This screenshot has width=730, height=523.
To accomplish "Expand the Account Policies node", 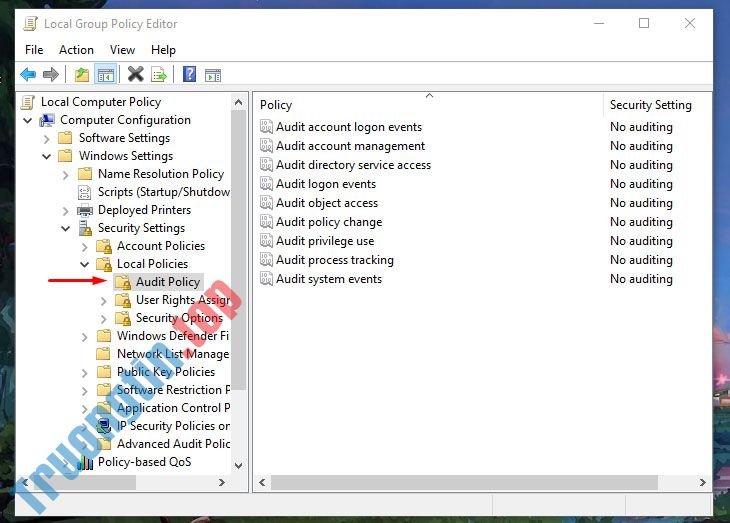I will tap(84, 246).
